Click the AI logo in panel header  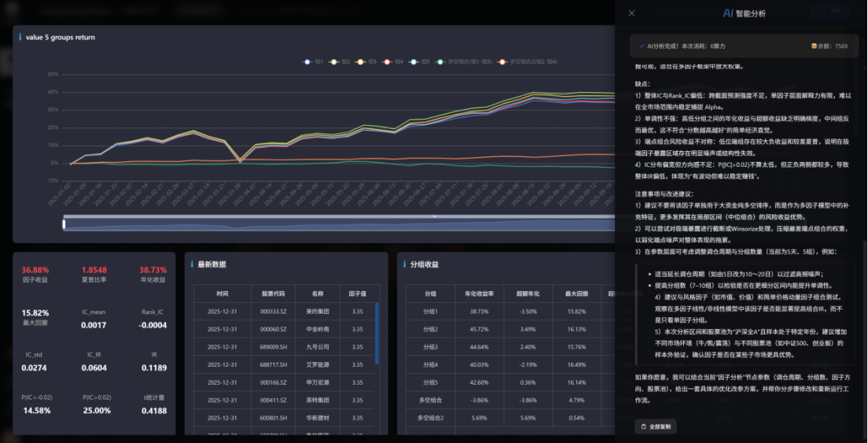pyautogui.click(x=728, y=13)
